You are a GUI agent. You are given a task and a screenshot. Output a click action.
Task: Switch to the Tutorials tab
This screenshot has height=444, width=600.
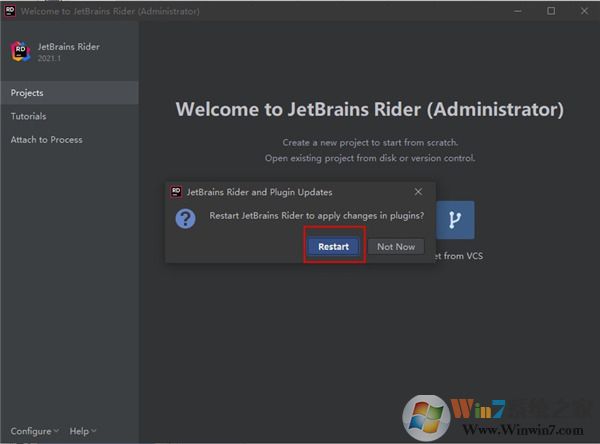pyautogui.click(x=28, y=116)
